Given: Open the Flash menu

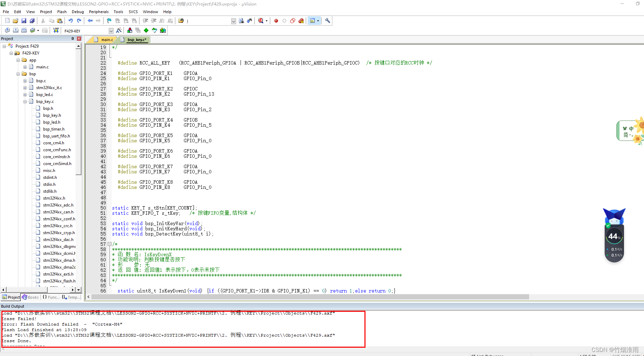Looking at the screenshot, I should tap(62, 12).
